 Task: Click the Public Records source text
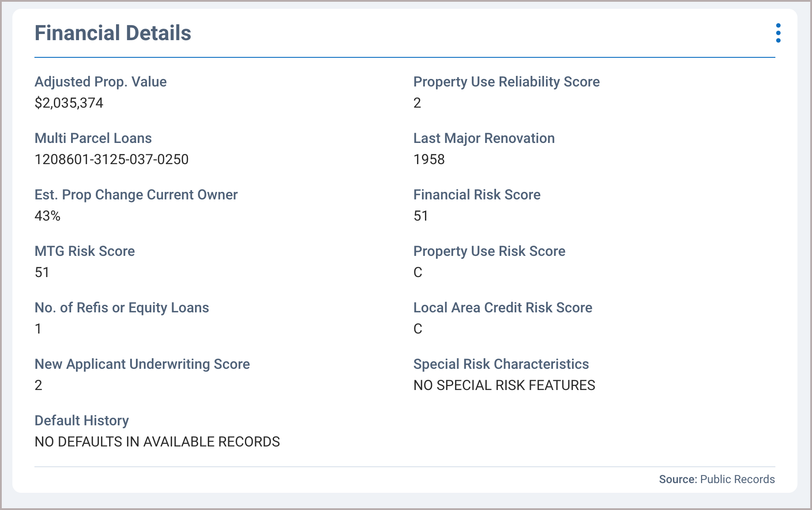[737, 479]
